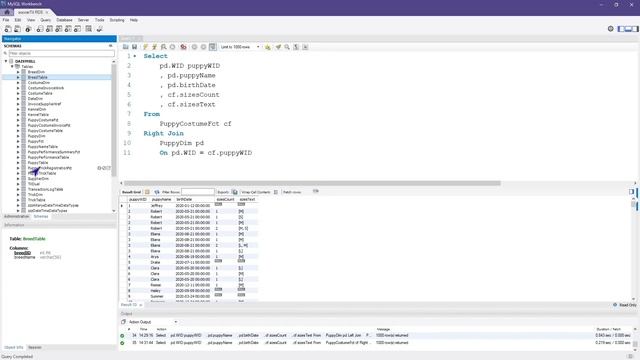Execute the whole script with first lightning bolt
The image size is (640, 360).
coord(145,47)
